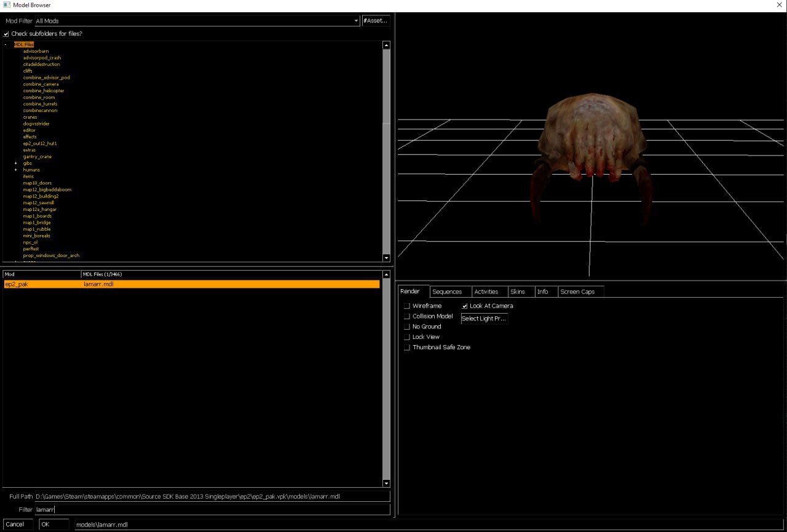
Task: Click folder tree scrollbar down arrow
Action: (x=386, y=258)
